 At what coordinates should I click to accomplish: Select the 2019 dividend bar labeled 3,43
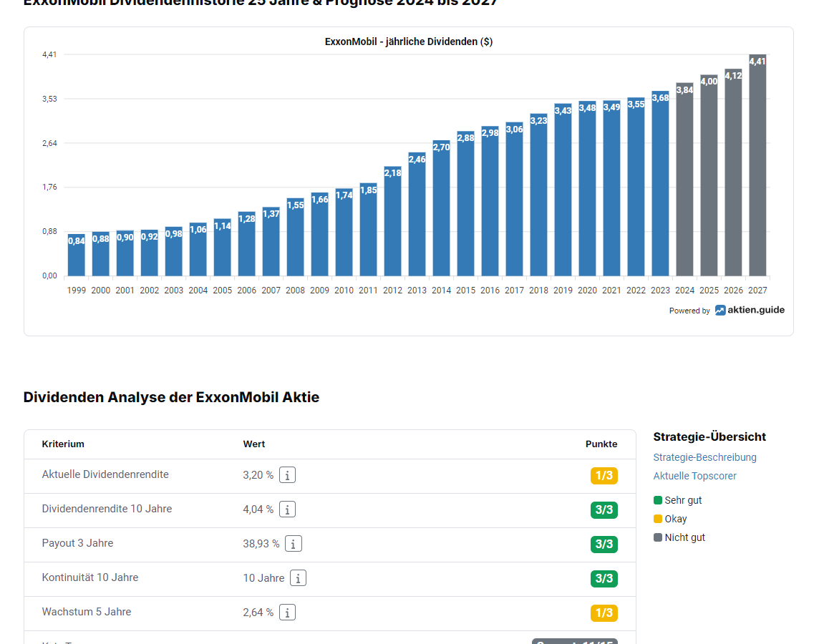coord(563,190)
